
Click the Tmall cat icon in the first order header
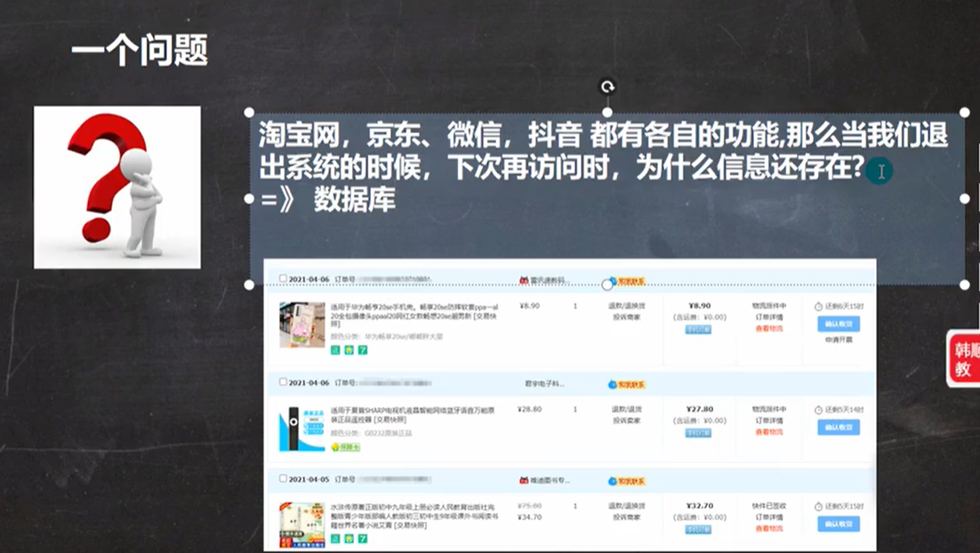pos(524,281)
